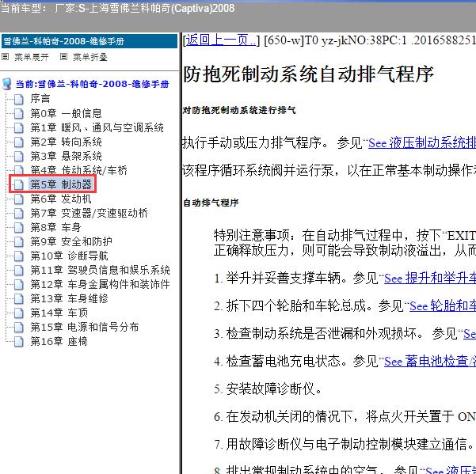Screen dimensions: 476x474
Task: Collapse all menus with 菜单折叠
Action: point(89,57)
